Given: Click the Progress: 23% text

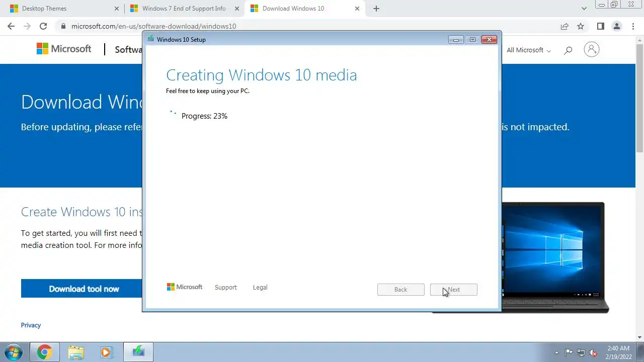Looking at the screenshot, I should [204, 116].
